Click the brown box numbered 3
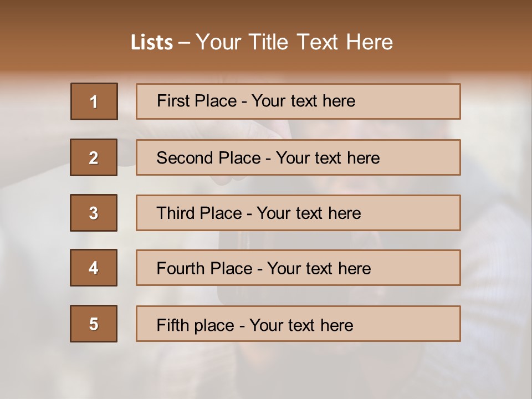532x399 pixels. [94, 213]
